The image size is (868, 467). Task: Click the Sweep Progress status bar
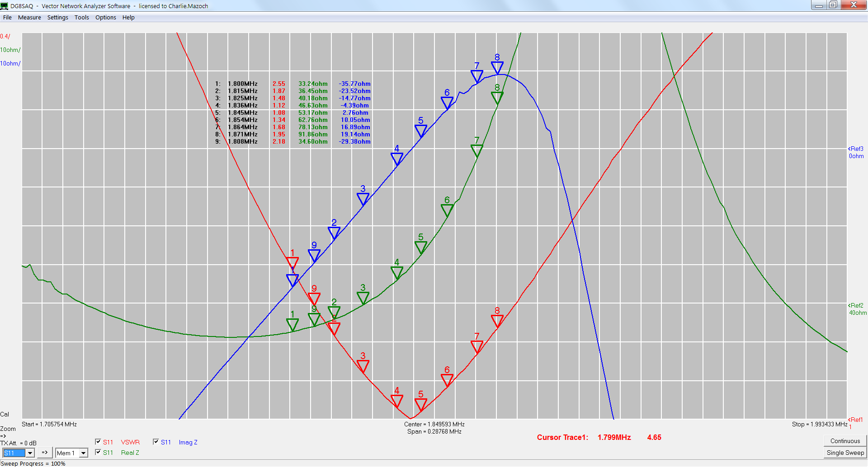point(33,463)
